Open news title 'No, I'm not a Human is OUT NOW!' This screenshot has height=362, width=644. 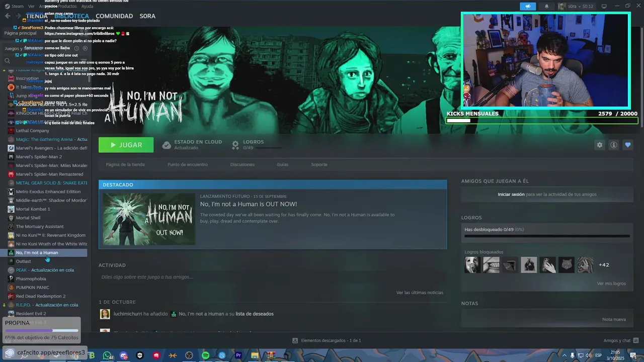tap(249, 204)
